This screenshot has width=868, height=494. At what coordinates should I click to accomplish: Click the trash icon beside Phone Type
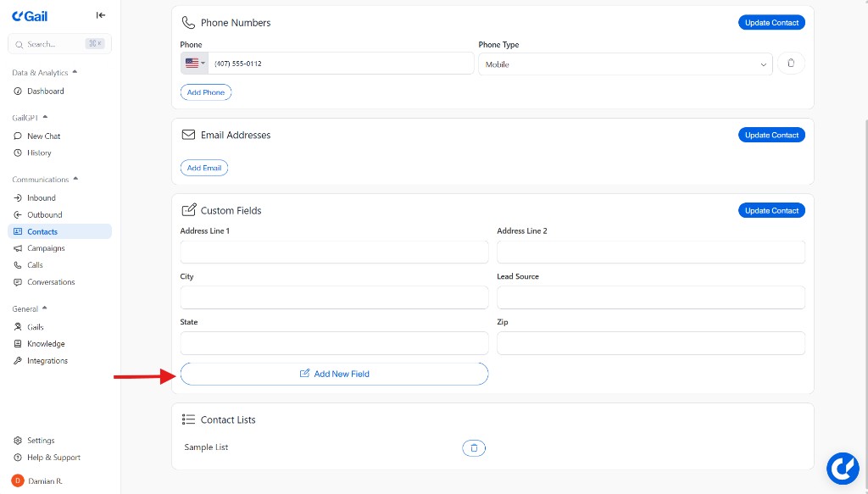click(791, 63)
